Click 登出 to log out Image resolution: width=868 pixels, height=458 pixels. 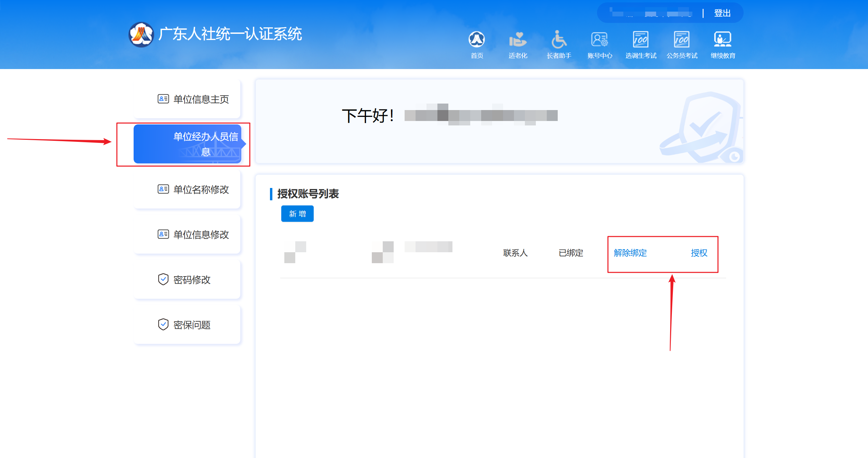coord(722,13)
